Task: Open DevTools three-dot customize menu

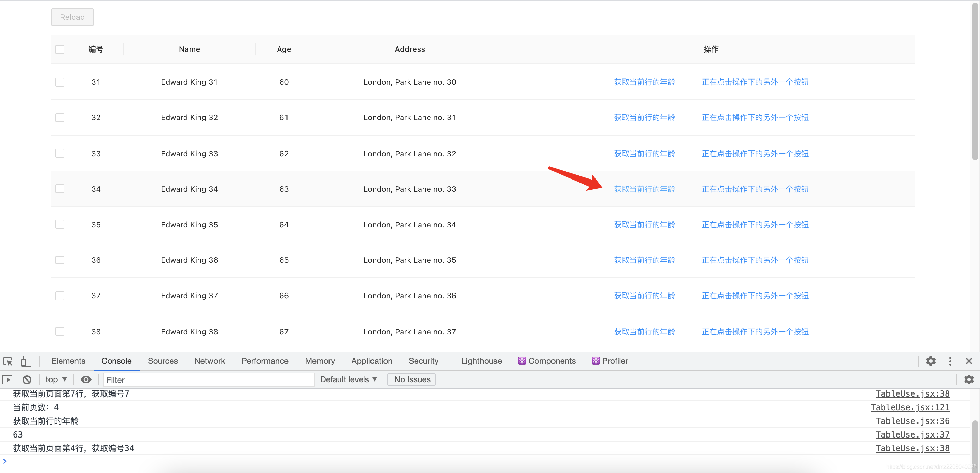Action: pos(950,361)
